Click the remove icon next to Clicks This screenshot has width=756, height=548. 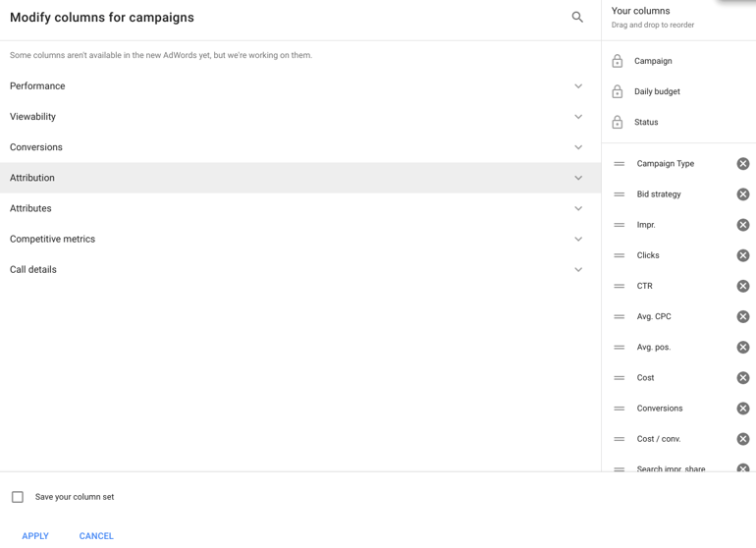tap(742, 255)
